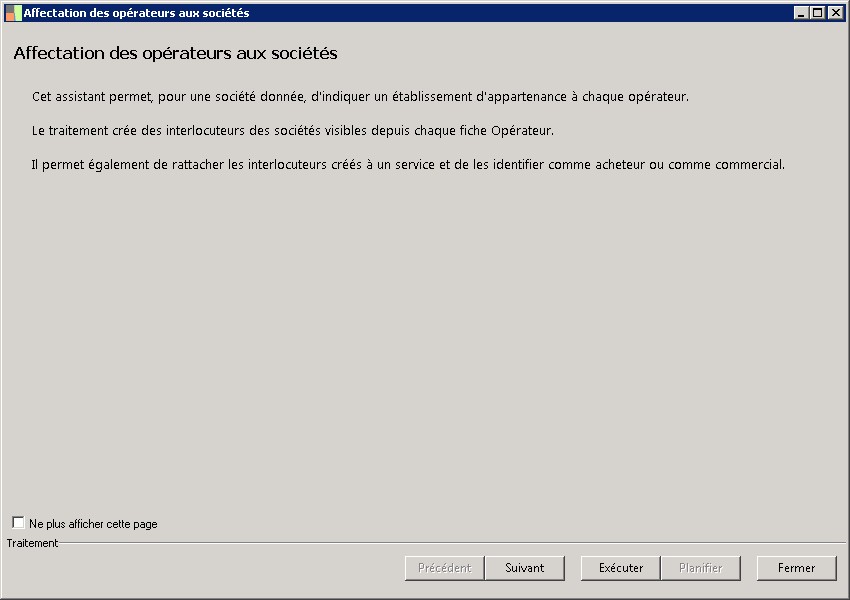The image size is (850, 600).
Task: Click the paragraph starting 'Il permet également'
Action: tap(408, 164)
